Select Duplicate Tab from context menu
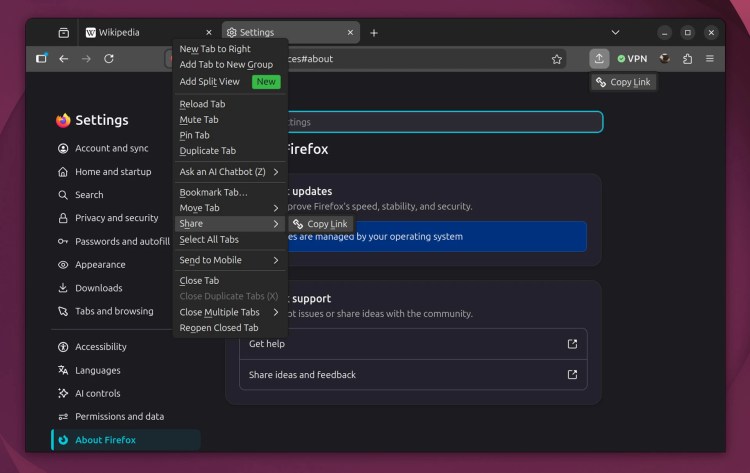Screen dimensions: 750x473 pos(230,151)
